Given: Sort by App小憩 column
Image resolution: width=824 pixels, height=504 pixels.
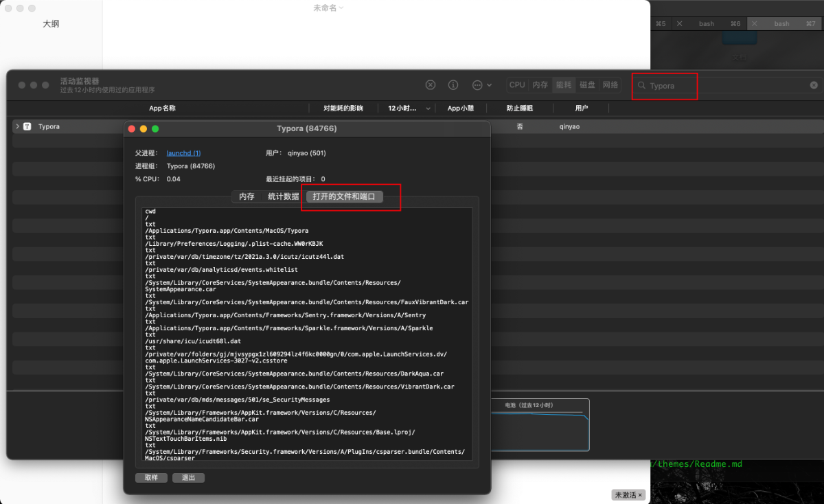Looking at the screenshot, I should 461,108.
